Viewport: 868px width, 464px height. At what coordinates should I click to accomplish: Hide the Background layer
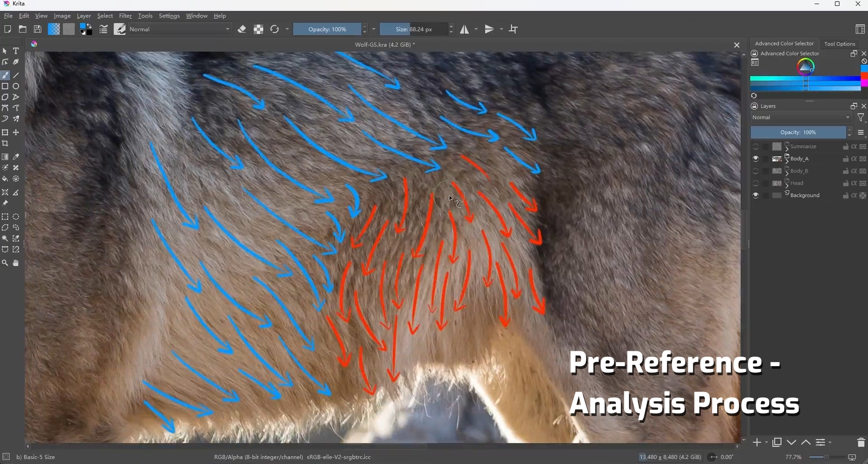[x=756, y=196]
